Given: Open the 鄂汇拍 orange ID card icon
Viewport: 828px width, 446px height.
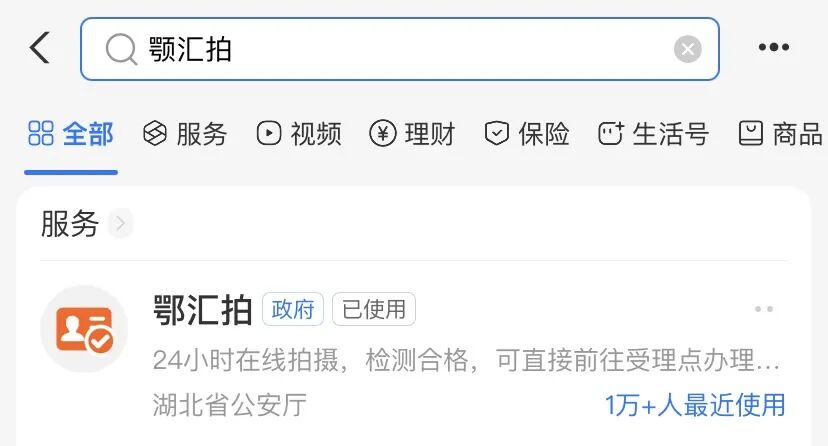Looking at the screenshot, I should point(84,329).
